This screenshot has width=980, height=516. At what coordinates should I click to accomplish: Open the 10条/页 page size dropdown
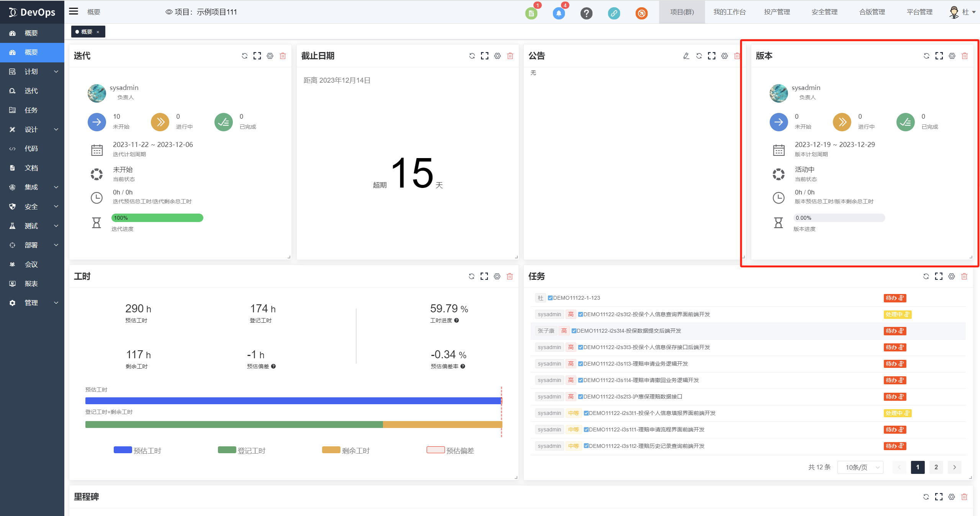pyautogui.click(x=860, y=467)
